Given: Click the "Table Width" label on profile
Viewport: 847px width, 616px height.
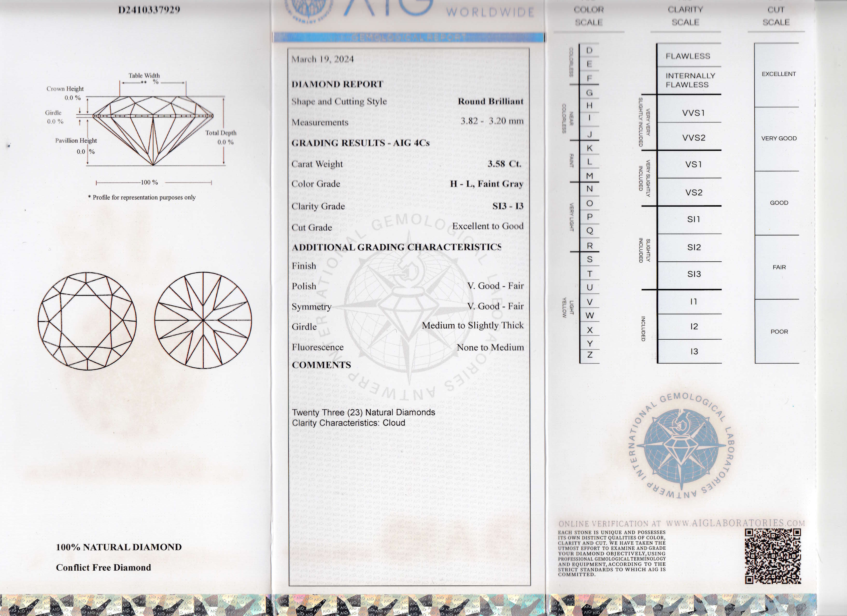Looking at the screenshot, I should click(x=144, y=75).
